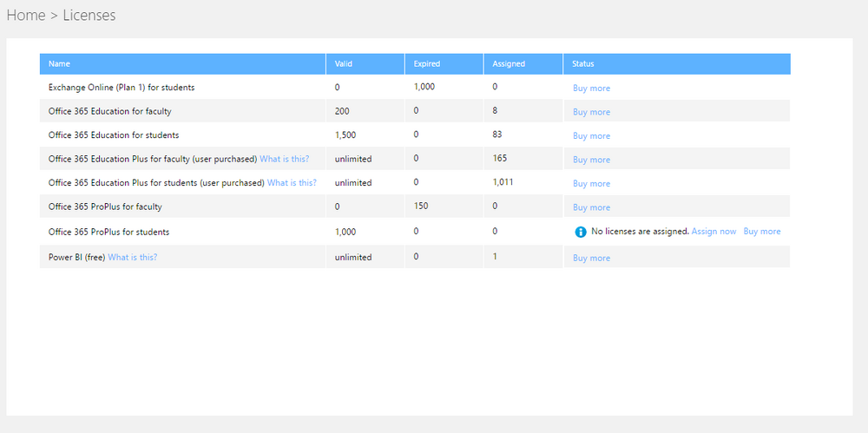Viewport: 868px width, 433px height.
Task: Open What is this? for Education Plus for faculty
Action: point(285,159)
